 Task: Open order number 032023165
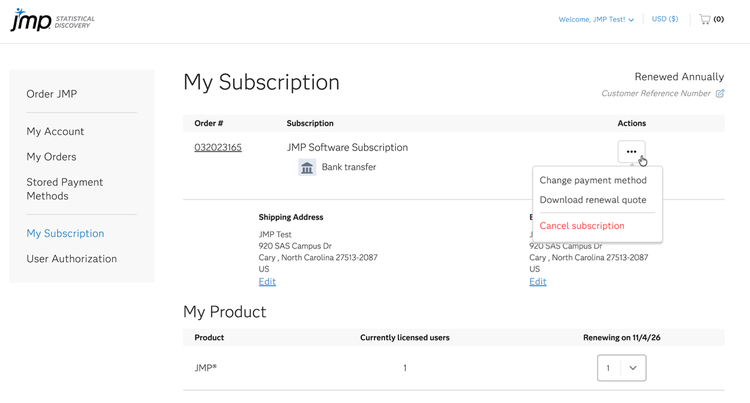coord(217,148)
